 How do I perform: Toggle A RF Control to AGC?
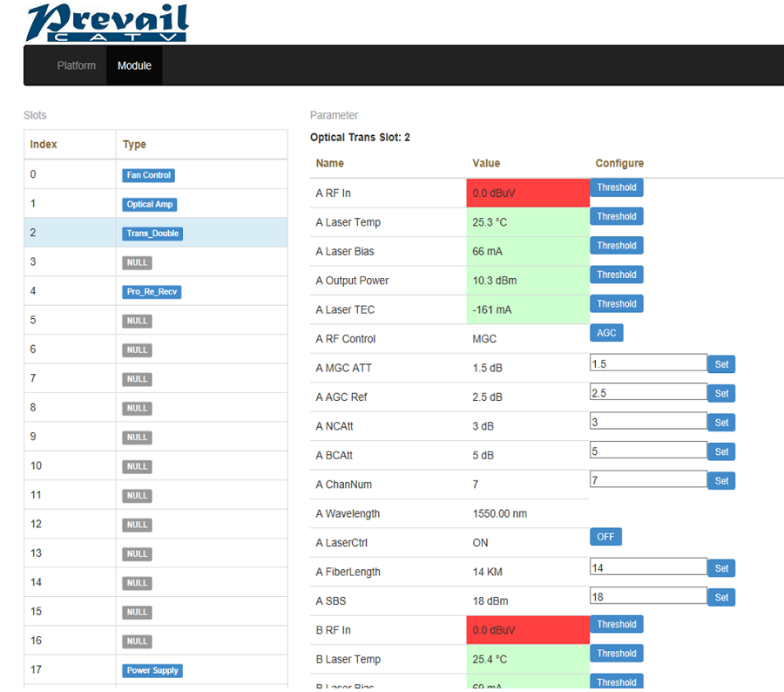606,333
